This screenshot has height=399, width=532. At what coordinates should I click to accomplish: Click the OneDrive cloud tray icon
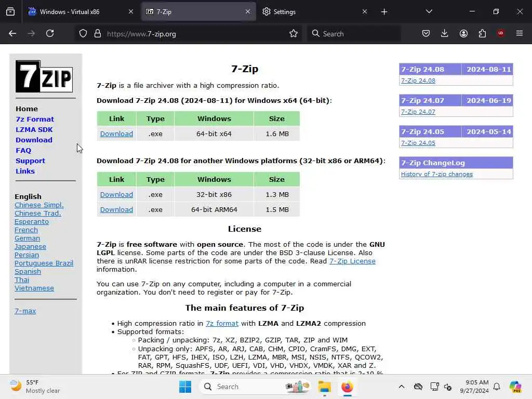coord(418,387)
